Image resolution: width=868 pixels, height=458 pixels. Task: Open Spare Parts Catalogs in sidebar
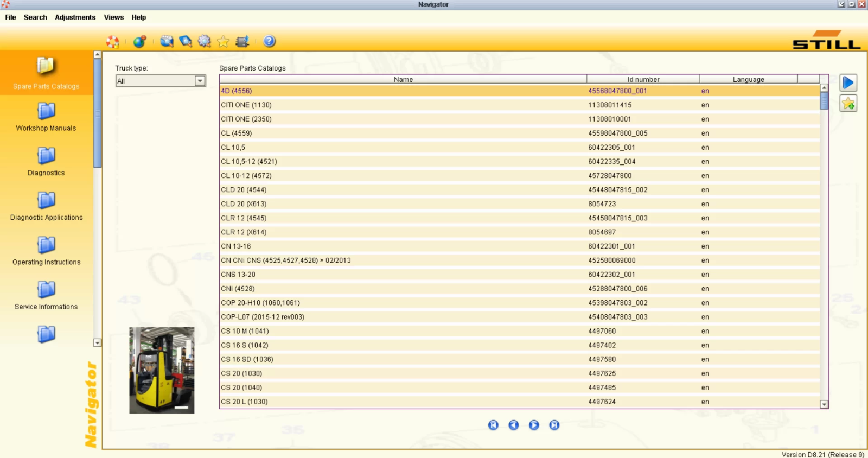46,73
